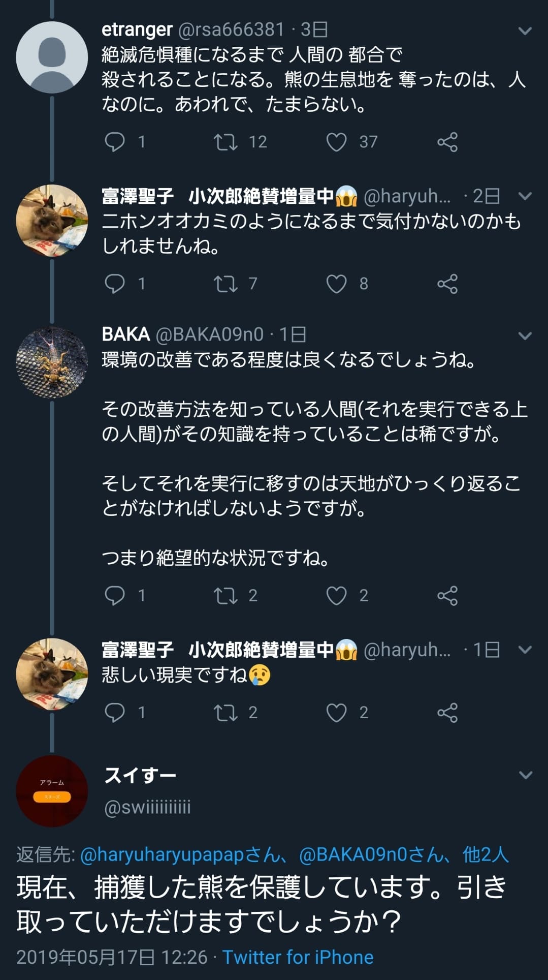Reply to the 悲しい現実ですね tweet
Screen dimensions: 548x980
(115, 713)
